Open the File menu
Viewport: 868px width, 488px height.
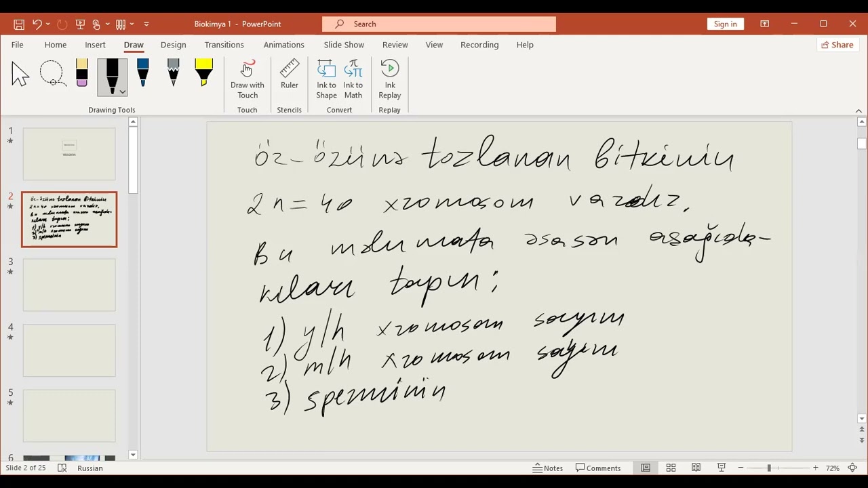(17, 45)
